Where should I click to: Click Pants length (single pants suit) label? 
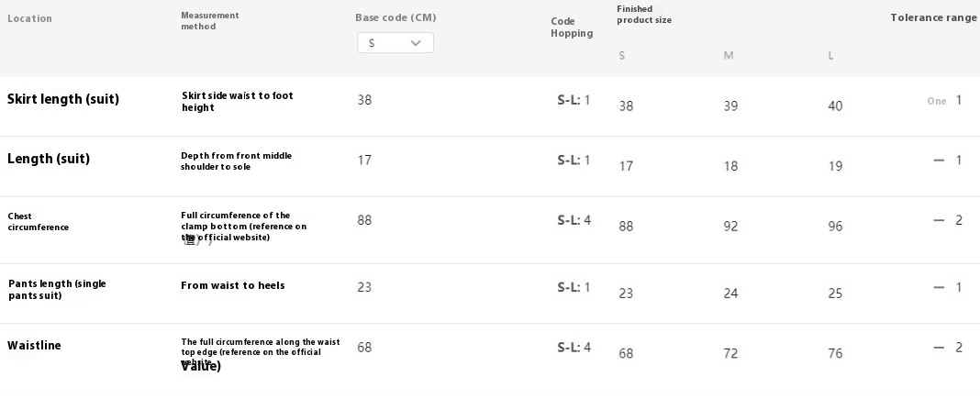(57, 290)
